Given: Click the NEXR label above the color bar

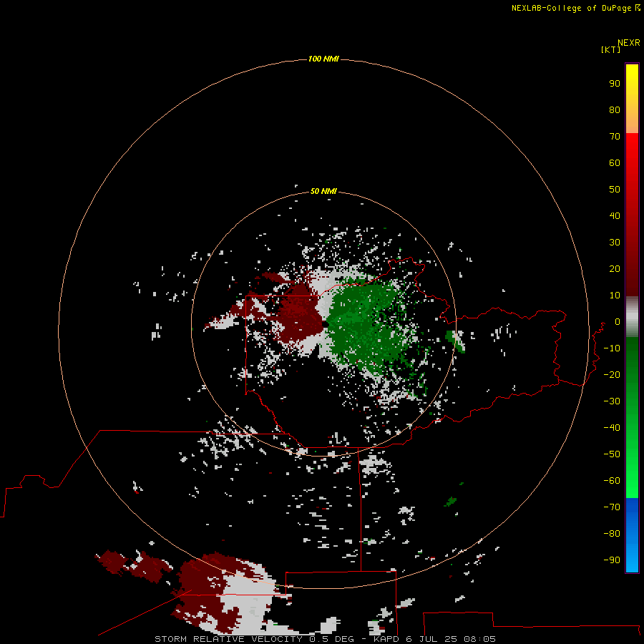Looking at the screenshot, I should point(629,43).
